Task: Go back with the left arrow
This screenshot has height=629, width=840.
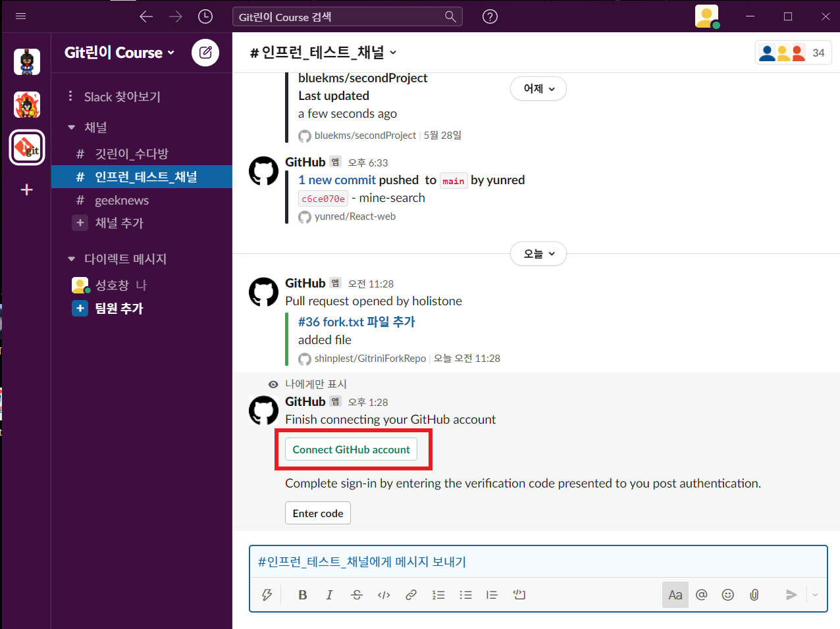Action: (x=146, y=16)
